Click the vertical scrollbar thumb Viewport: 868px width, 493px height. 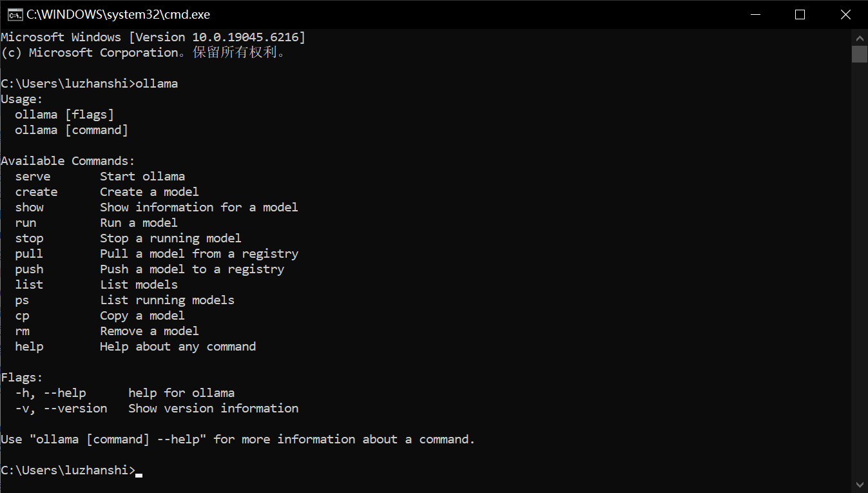pyautogui.click(x=860, y=53)
